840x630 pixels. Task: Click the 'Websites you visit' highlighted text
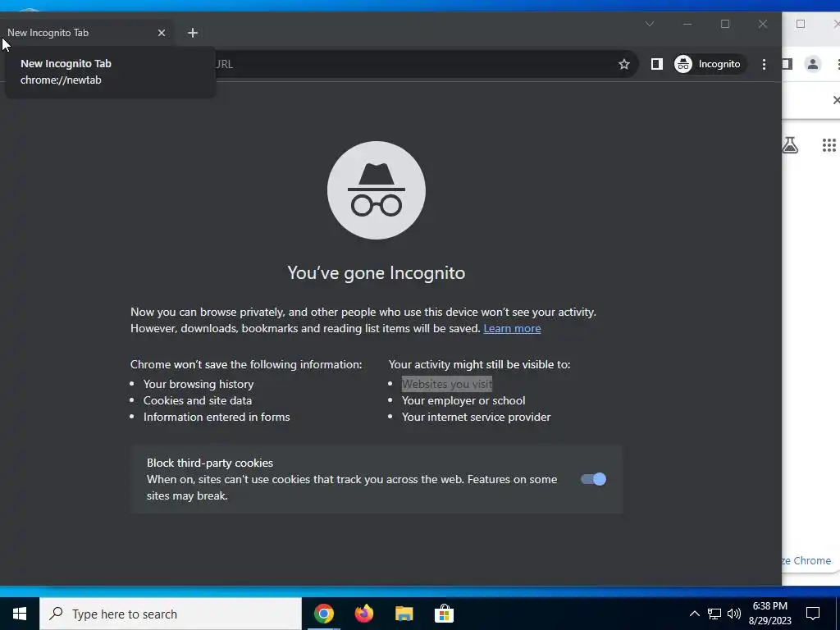[x=447, y=384]
